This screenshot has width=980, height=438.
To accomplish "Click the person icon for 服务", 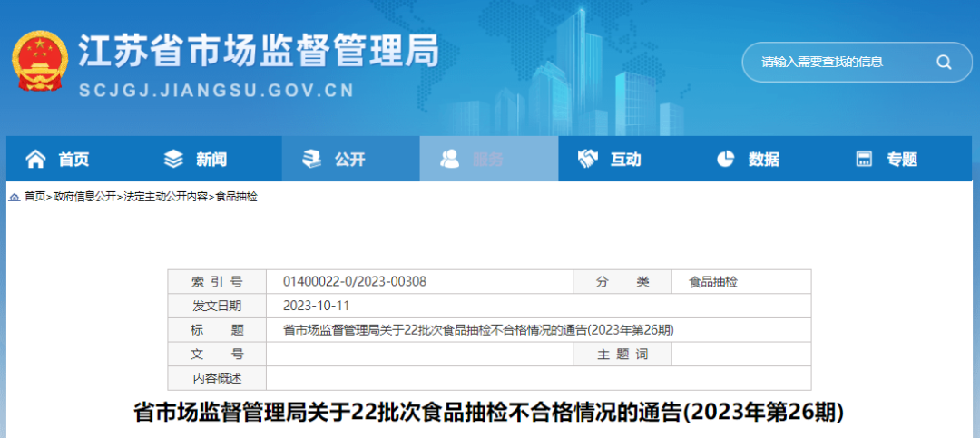I will coord(449,160).
